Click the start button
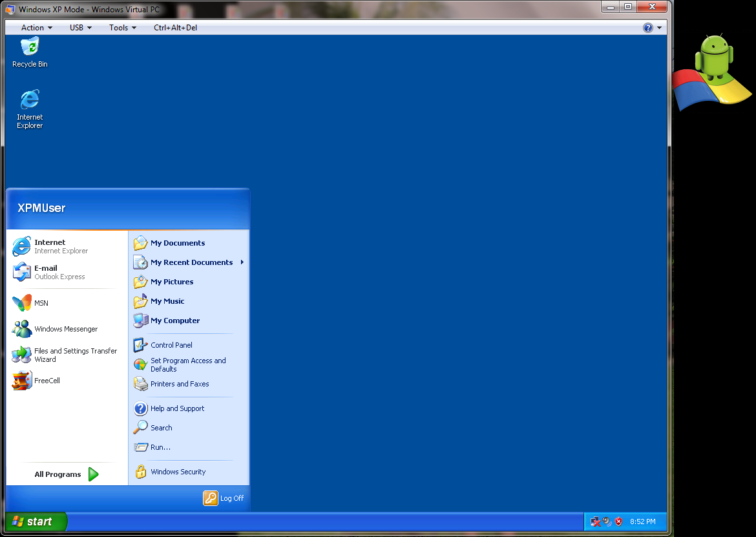This screenshot has height=537, width=756. (x=36, y=521)
